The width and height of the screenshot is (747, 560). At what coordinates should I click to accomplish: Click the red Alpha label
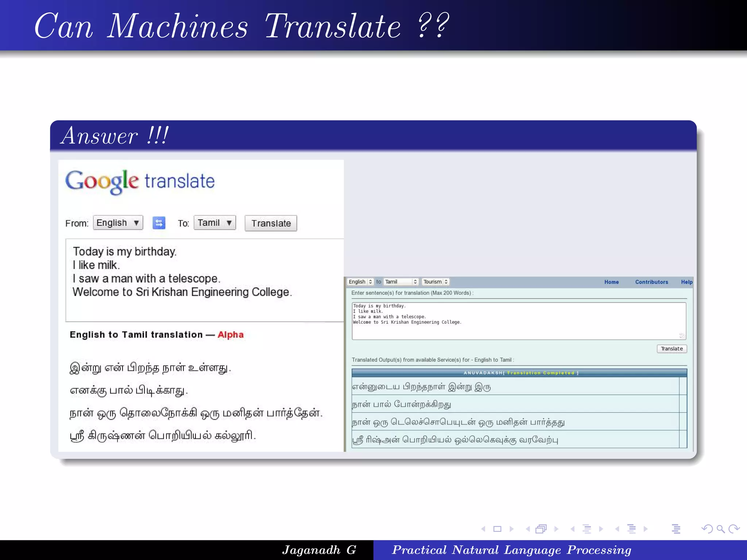(x=231, y=335)
